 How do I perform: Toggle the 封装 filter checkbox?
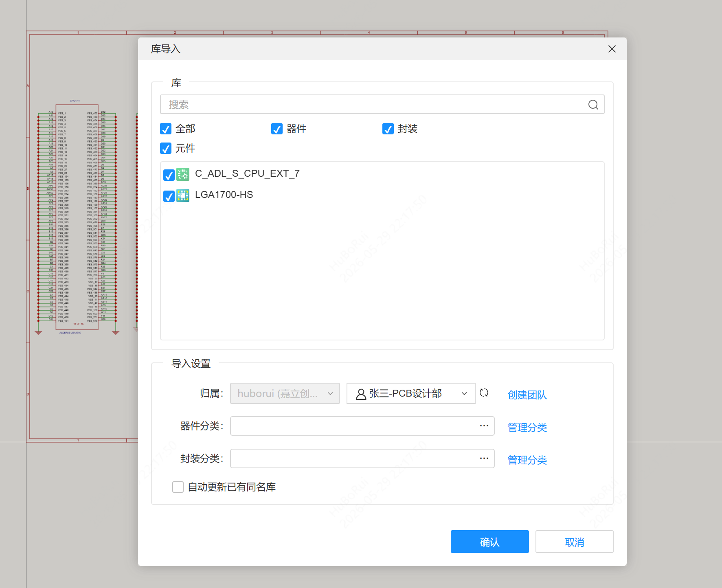click(388, 129)
